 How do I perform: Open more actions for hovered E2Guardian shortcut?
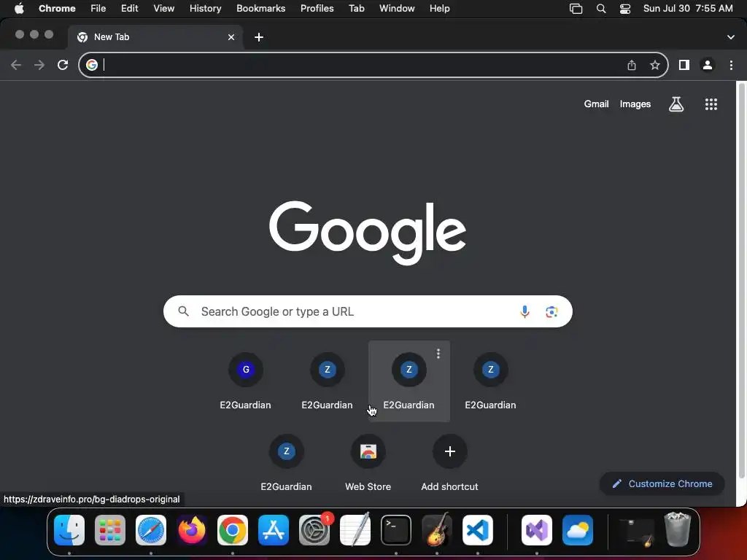click(438, 354)
